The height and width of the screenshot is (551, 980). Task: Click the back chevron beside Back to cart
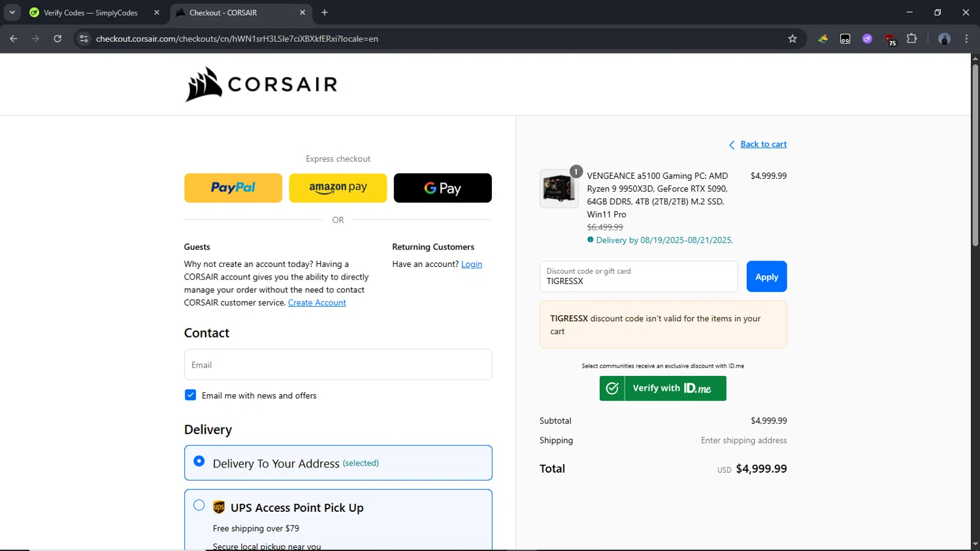click(x=732, y=145)
